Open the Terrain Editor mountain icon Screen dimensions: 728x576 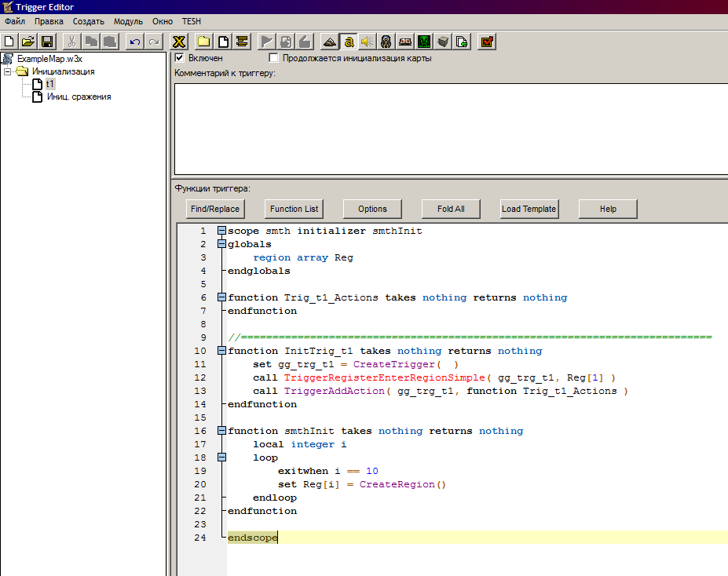pos(330,42)
